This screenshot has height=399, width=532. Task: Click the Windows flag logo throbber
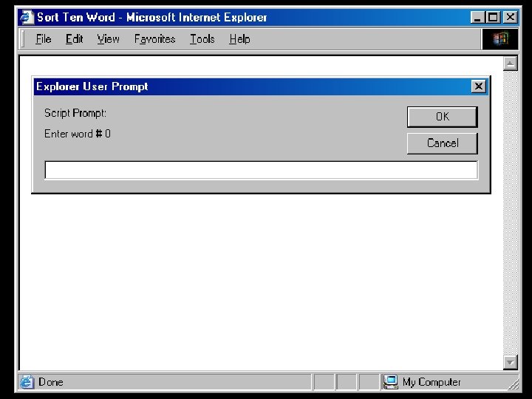coord(500,39)
